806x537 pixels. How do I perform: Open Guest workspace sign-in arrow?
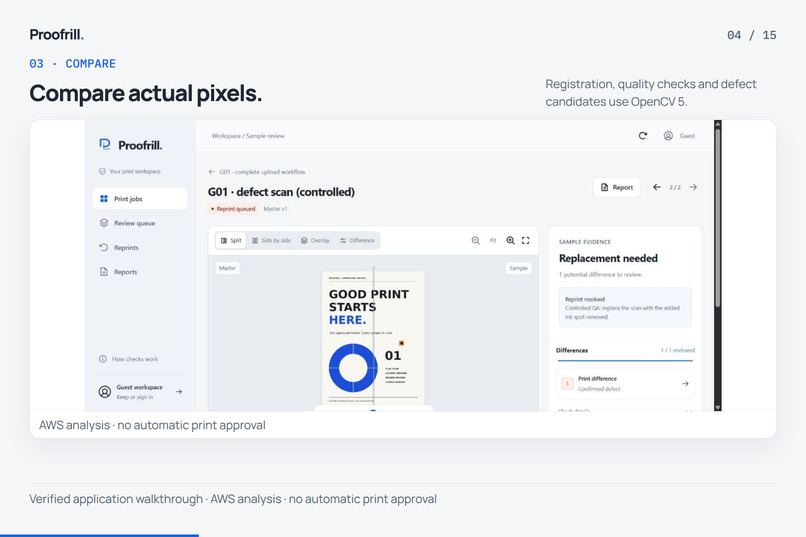pos(179,392)
